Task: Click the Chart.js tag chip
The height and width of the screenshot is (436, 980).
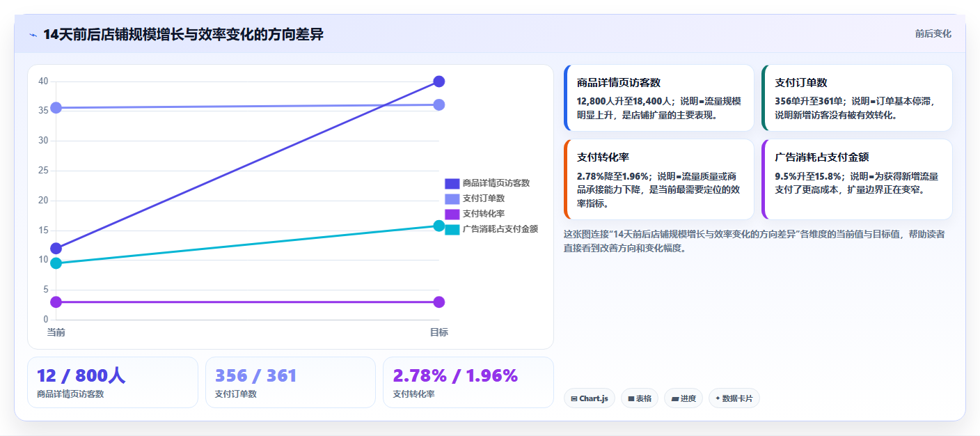Action: [x=589, y=398]
